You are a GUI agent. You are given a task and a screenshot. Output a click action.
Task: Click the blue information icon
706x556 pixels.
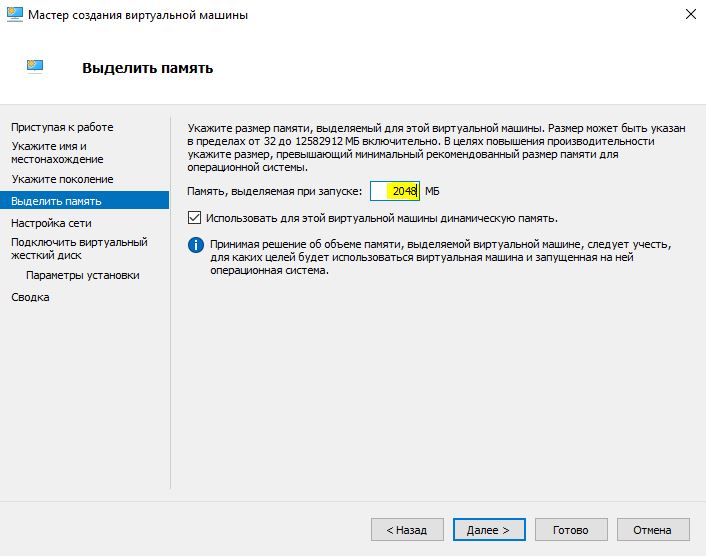[x=196, y=245]
